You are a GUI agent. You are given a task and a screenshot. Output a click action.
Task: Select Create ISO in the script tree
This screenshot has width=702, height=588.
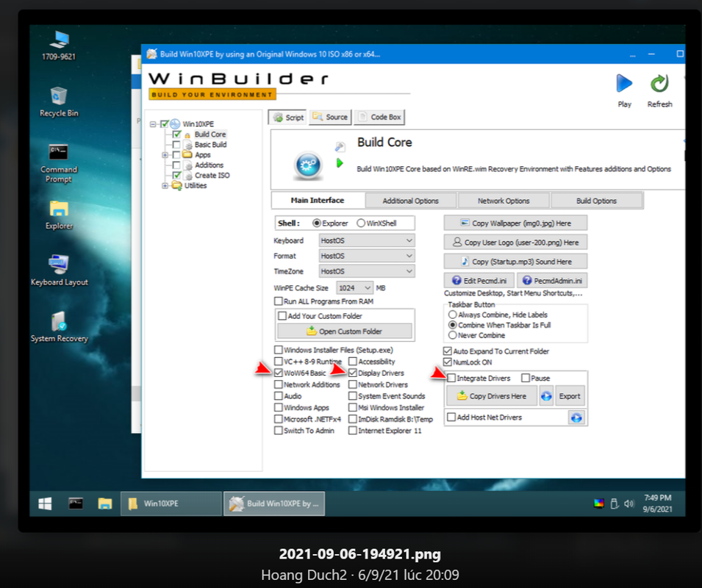(x=212, y=176)
